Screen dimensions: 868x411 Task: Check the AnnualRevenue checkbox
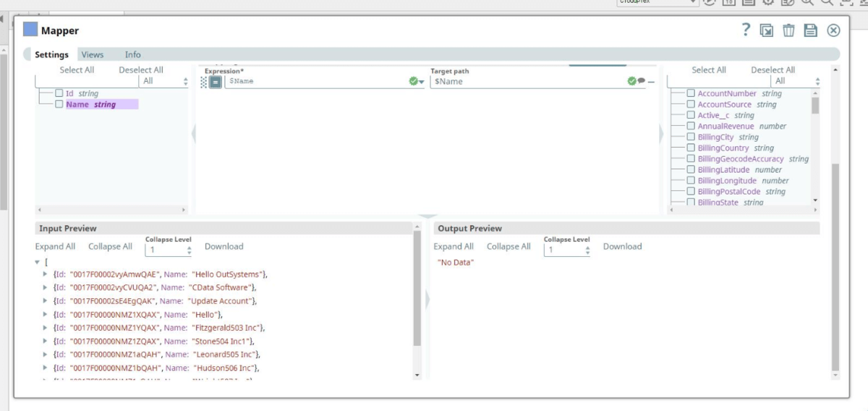click(x=691, y=126)
